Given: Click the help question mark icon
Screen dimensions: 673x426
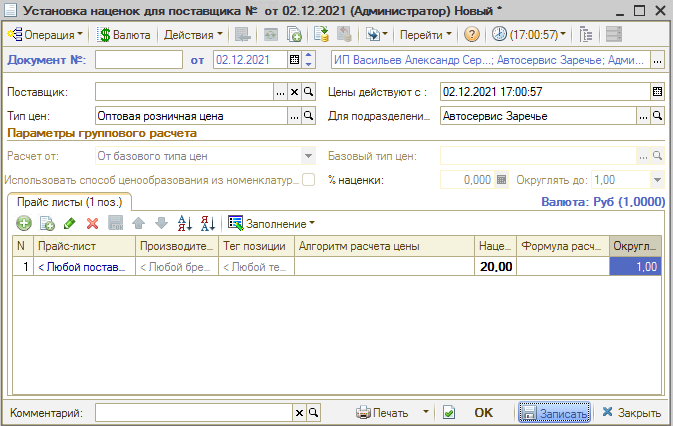Looking at the screenshot, I should pyautogui.click(x=472, y=34).
